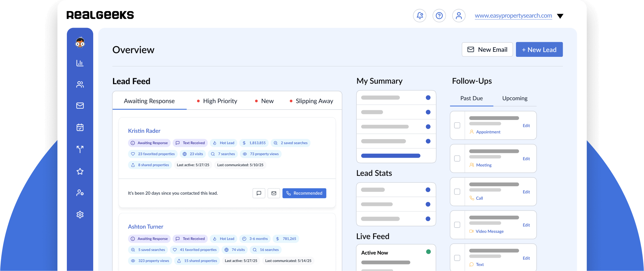This screenshot has height=271, width=644.
Task: Click Ashton Turner's 3-6 months tag
Action: pyautogui.click(x=255, y=239)
